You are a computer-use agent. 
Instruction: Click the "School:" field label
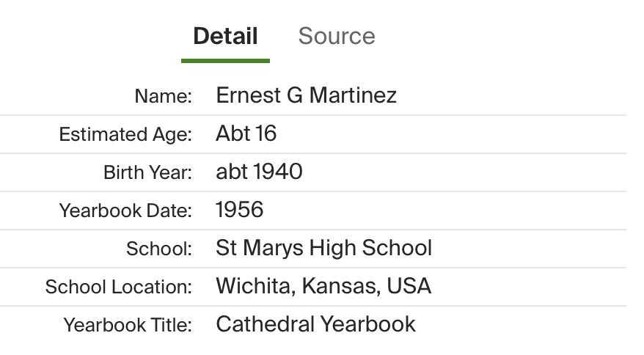[x=158, y=249]
